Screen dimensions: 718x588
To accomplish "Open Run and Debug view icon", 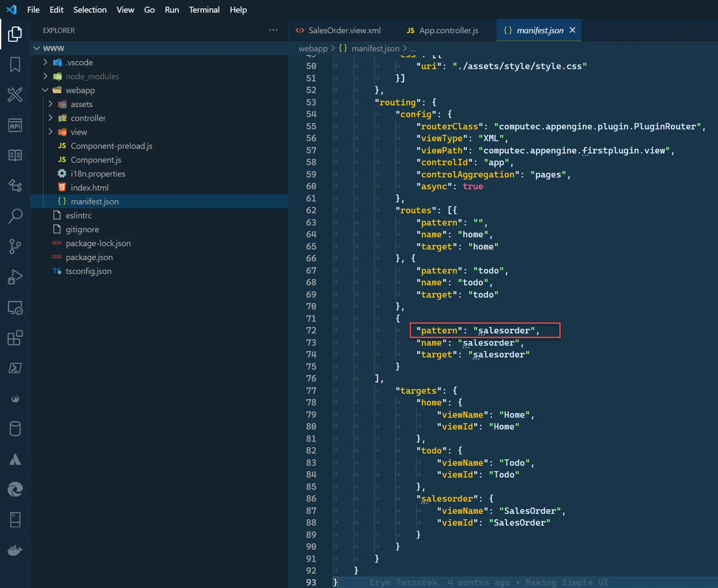I will click(15, 277).
